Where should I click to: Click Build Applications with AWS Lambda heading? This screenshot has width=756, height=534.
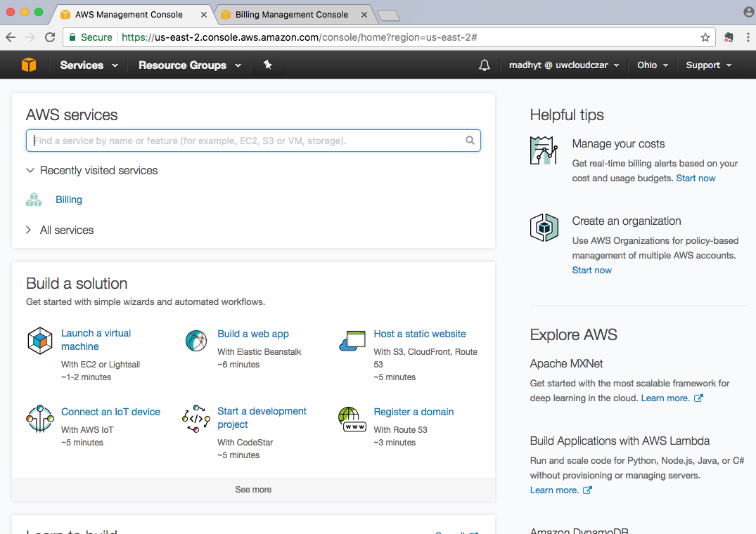(620, 441)
